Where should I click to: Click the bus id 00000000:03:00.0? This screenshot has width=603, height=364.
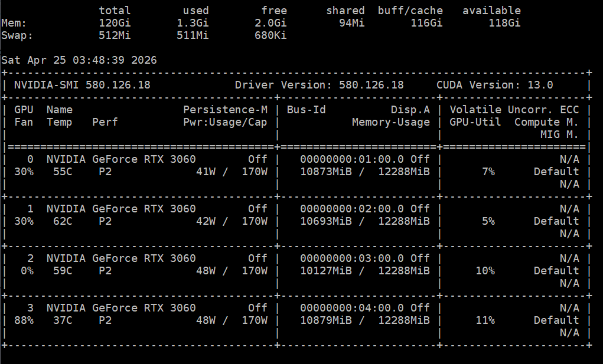(352, 258)
